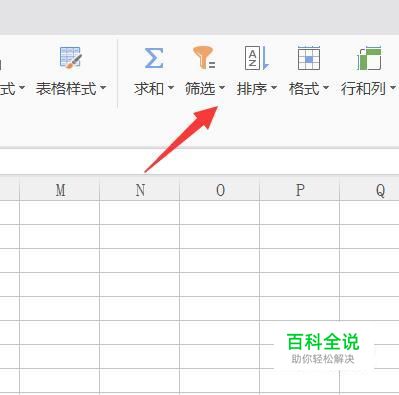The width and height of the screenshot is (399, 395).
Task: Click the 求和 label text
Action: (149, 89)
